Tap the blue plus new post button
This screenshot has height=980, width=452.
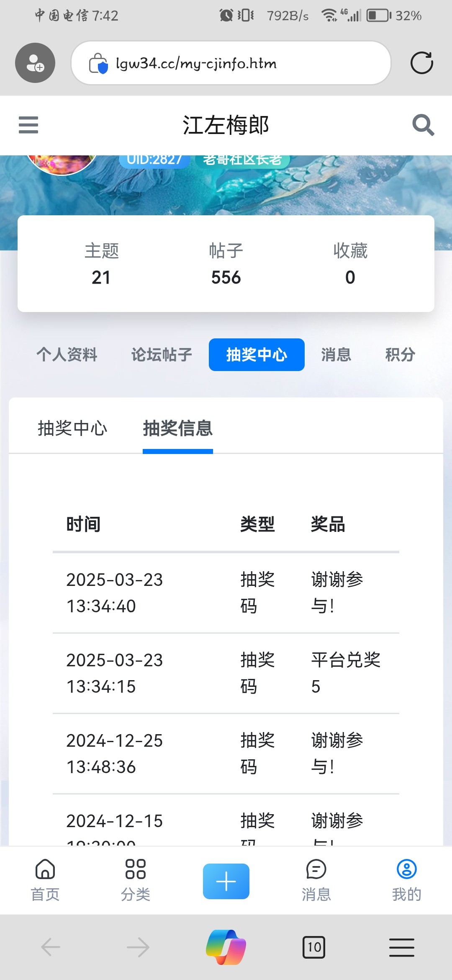pyautogui.click(x=226, y=881)
